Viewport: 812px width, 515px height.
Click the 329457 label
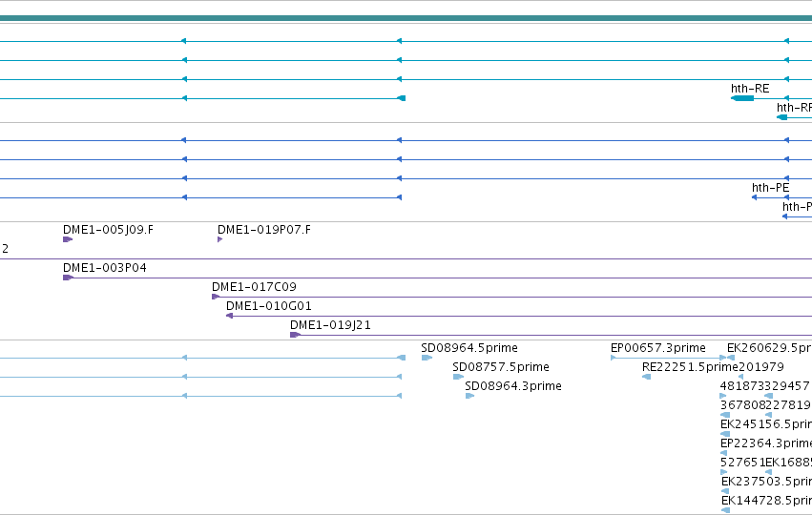click(x=786, y=386)
